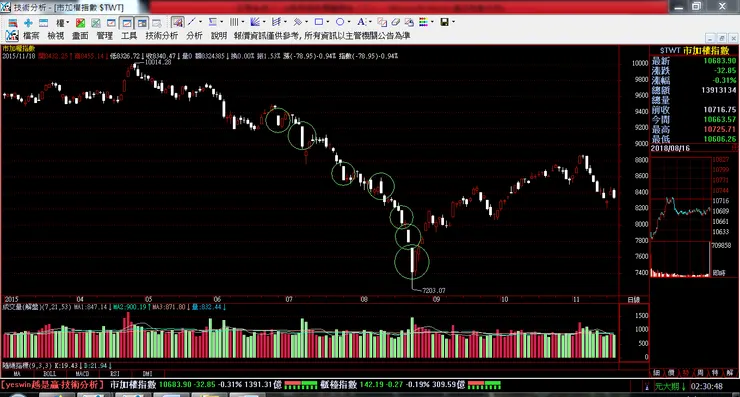
Task: Select the rectangle drawing tool
Action: [x=319, y=22]
